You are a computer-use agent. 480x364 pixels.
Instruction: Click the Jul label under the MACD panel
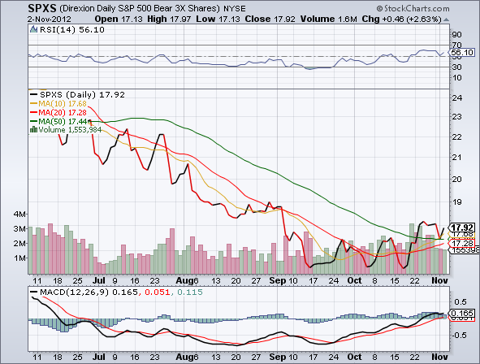tap(99, 357)
